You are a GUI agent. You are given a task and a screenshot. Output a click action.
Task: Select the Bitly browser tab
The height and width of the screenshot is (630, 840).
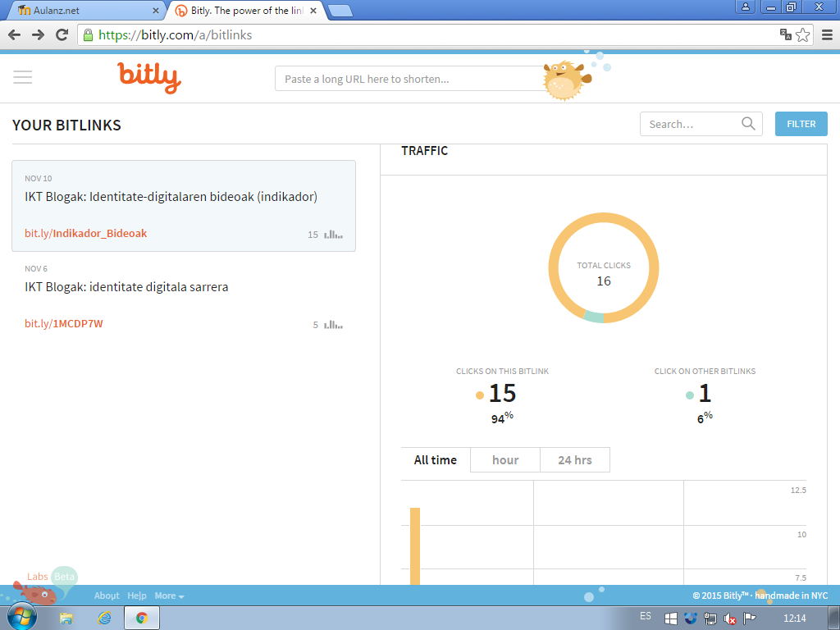[x=246, y=10]
